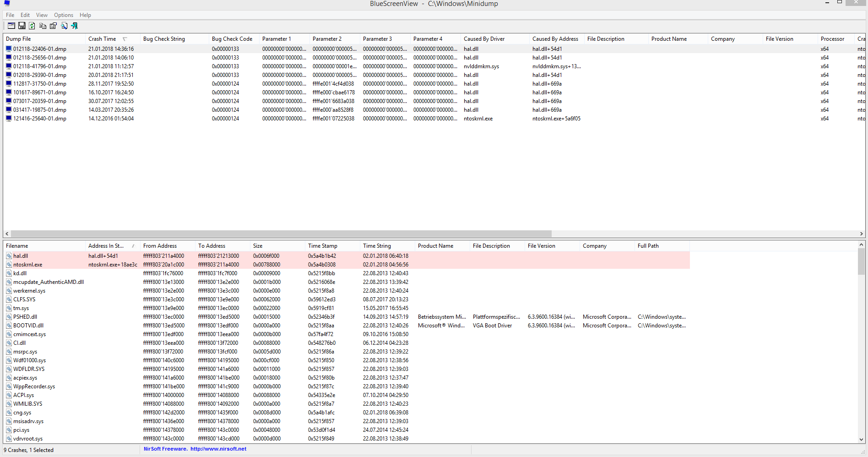Select the tm.sys driver row
The height and width of the screenshot is (457, 868).
coord(346,308)
